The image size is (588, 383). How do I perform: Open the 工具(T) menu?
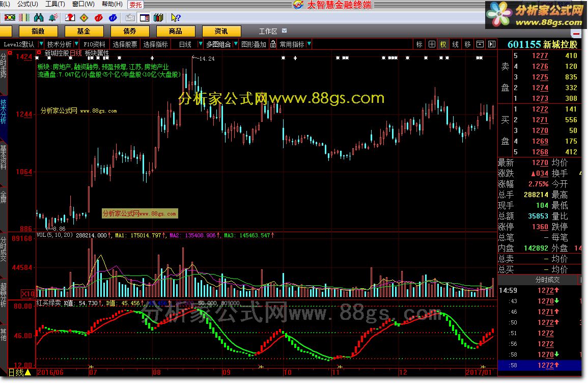[x=55, y=4]
